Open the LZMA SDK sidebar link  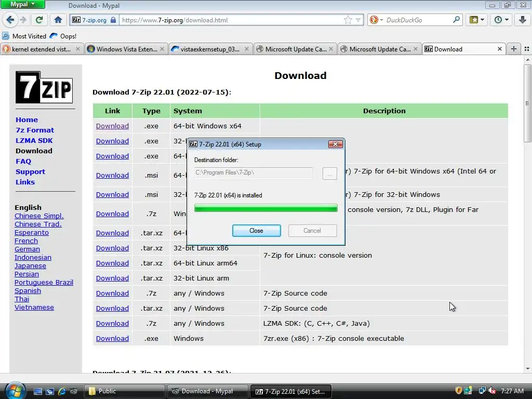click(34, 140)
